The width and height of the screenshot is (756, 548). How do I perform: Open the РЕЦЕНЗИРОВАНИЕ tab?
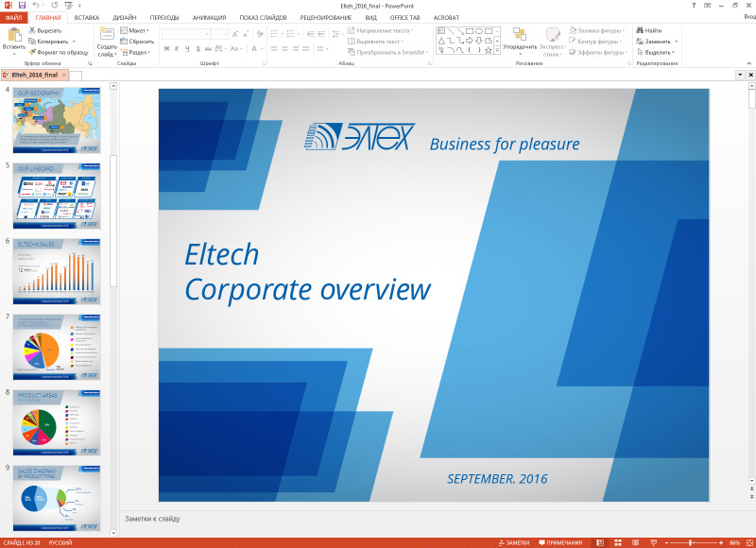[326, 17]
